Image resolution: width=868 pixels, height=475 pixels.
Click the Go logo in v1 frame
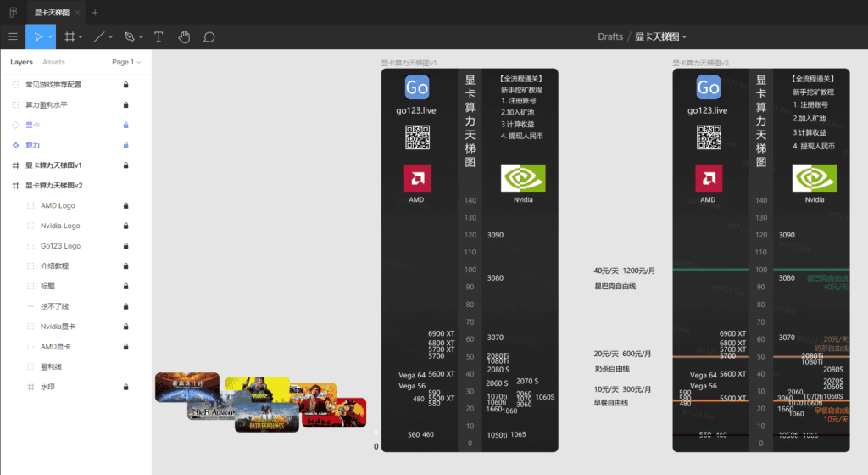coord(417,87)
